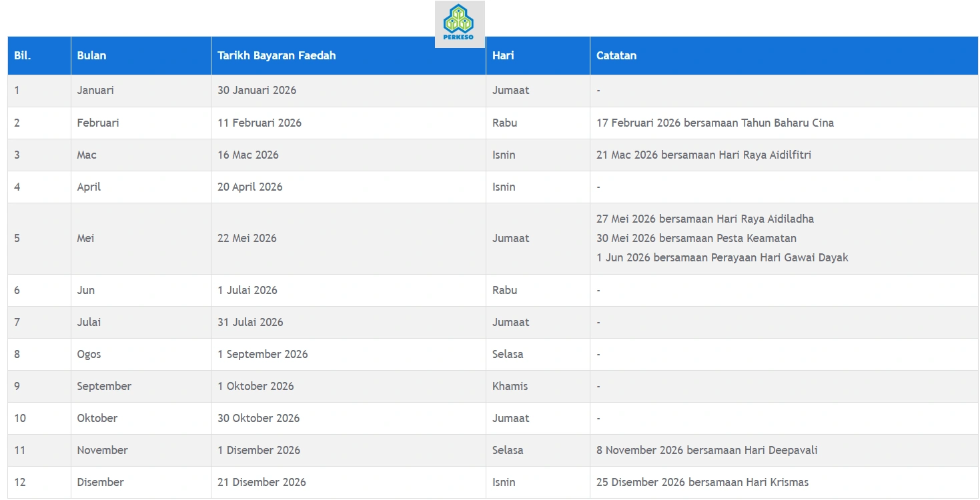Select the Ogos month cell
Image resolution: width=980 pixels, height=500 pixels.
pos(89,354)
